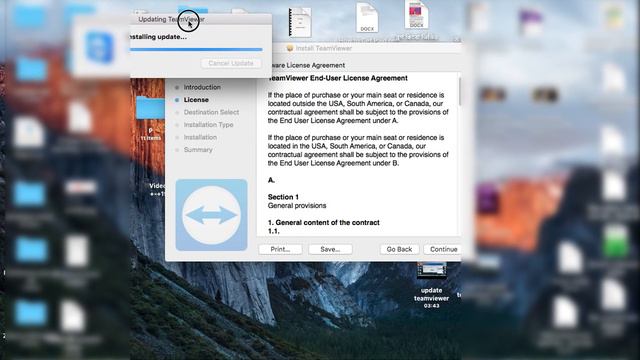The image size is (640, 360).
Task: Click the General content of the contract heading
Action: coord(324,222)
